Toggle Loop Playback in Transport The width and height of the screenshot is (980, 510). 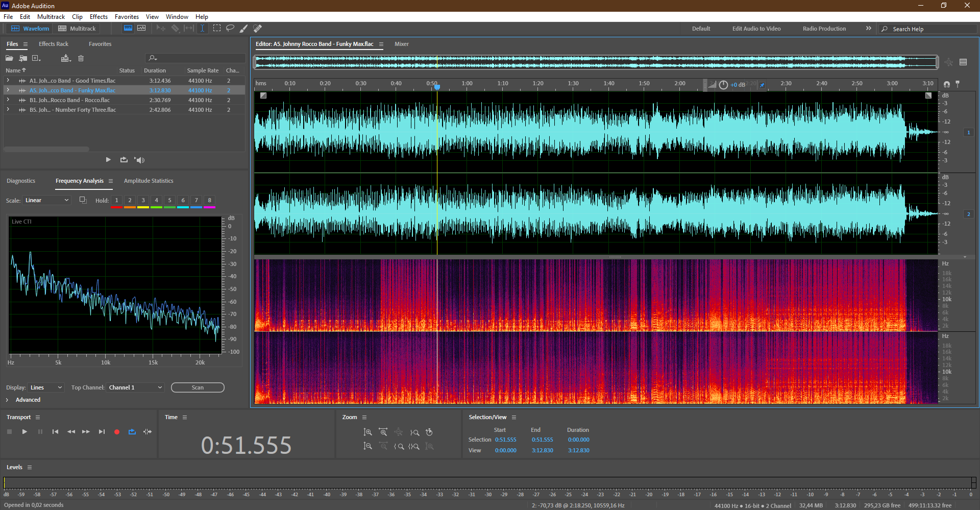pyautogui.click(x=132, y=432)
